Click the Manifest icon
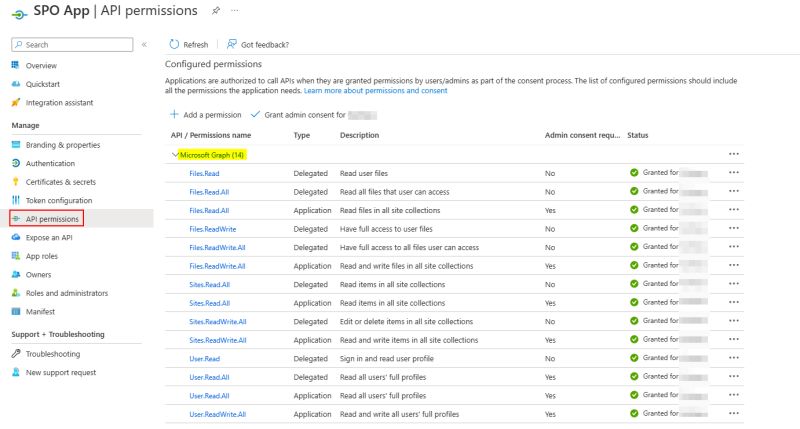Screen dimensions: 800x429 tap(16, 311)
